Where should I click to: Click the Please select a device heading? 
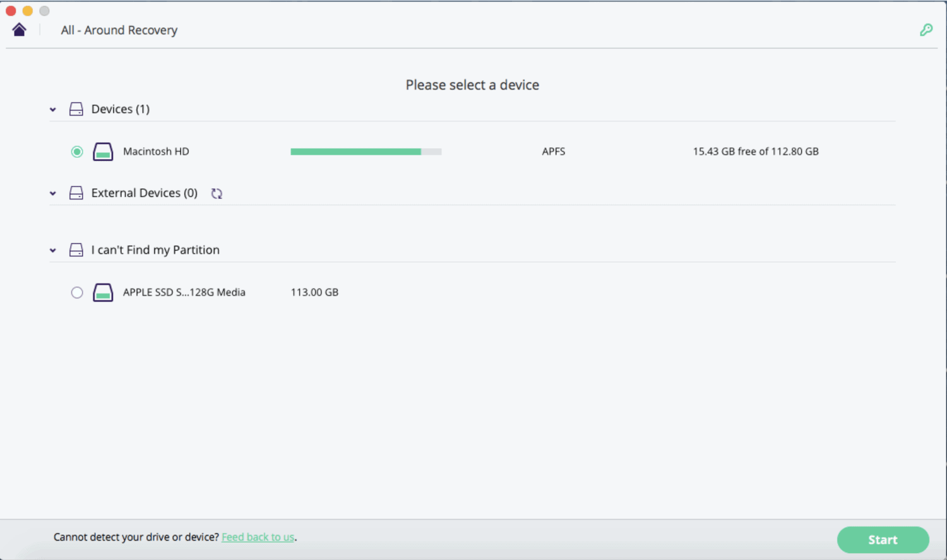pos(472,85)
